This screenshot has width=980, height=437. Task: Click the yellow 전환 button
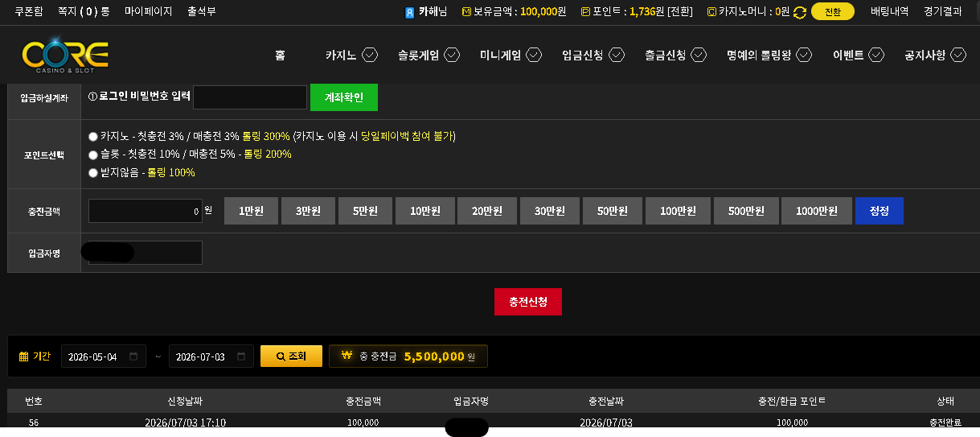[x=833, y=12]
